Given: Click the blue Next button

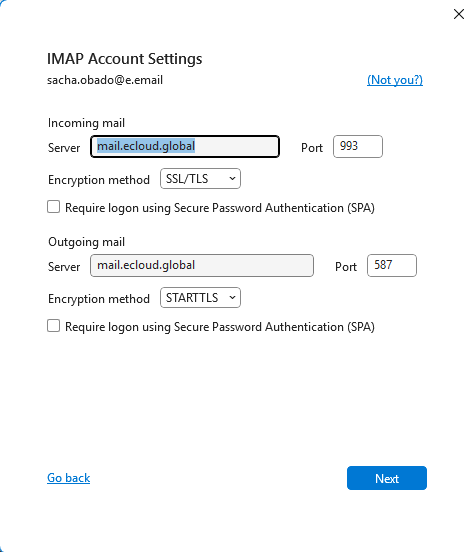Looking at the screenshot, I should point(387,478).
